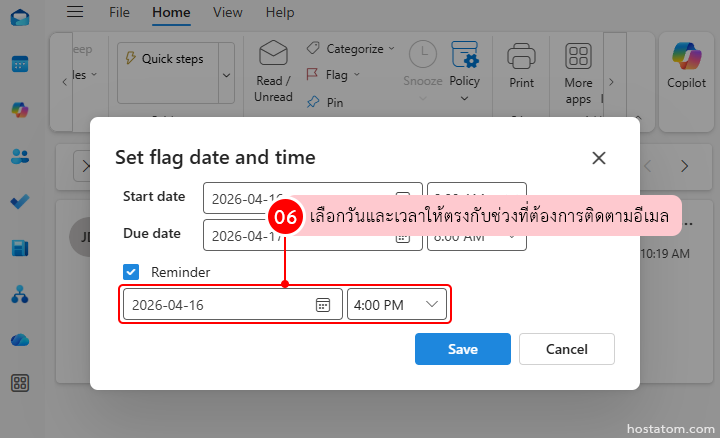Click the reminder date field 2026-04-16
The height and width of the screenshot is (438, 720).
point(233,304)
